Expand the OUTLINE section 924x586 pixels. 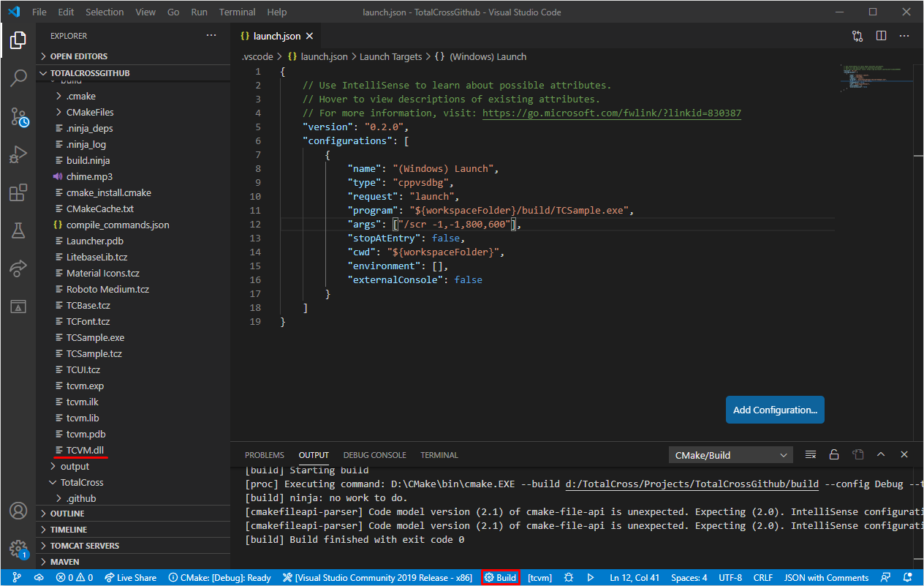point(67,514)
